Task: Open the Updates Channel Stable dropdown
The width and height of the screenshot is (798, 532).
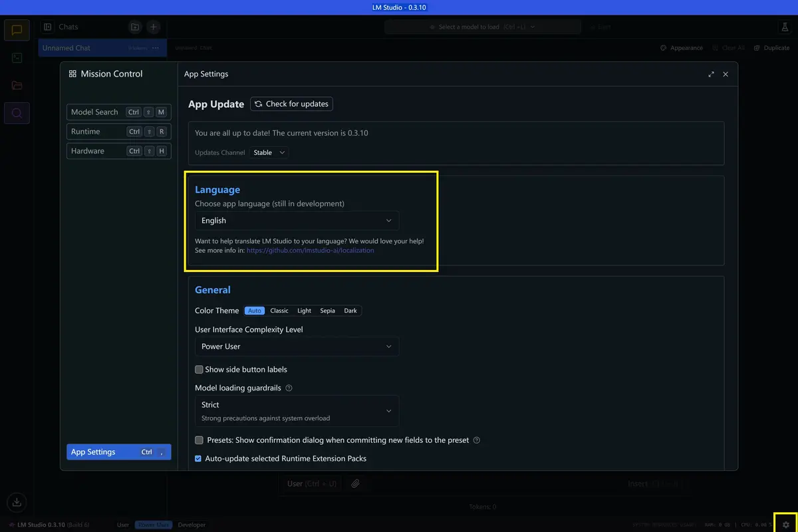Action: click(269, 152)
